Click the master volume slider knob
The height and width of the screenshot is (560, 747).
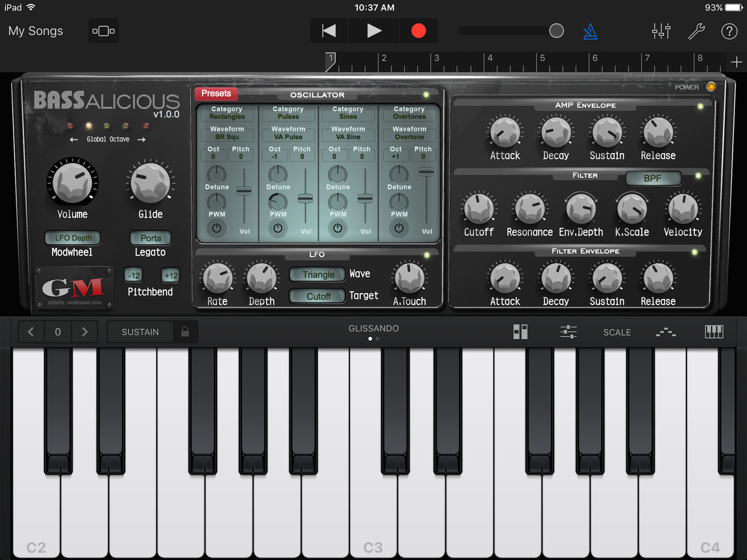point(556,31)
